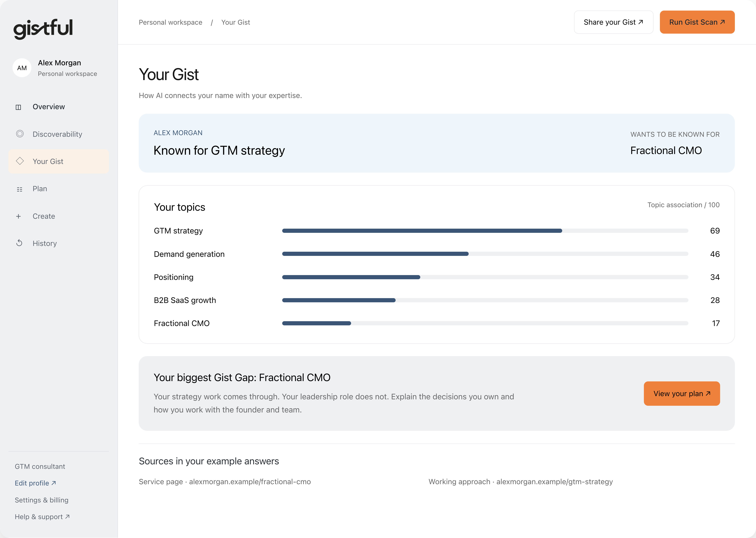Click Sources in your example answers heading
Screen dimensions: 756x538
click(x=209, y=461)
